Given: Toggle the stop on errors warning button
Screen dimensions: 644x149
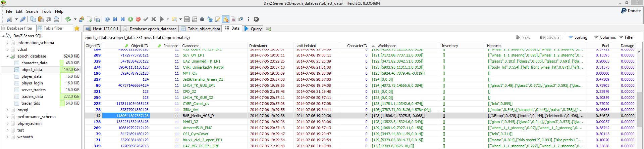Looking at the screenshot, I should click(226, 19).
